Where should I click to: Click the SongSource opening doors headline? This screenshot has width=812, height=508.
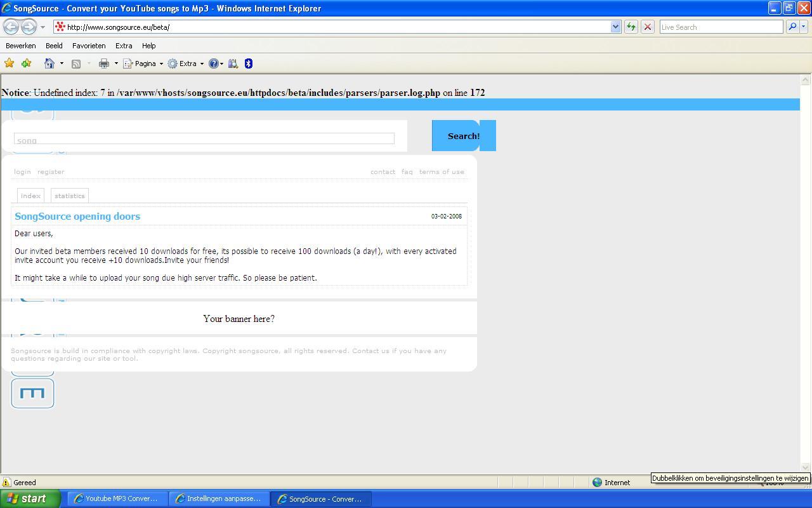[77, 217]
